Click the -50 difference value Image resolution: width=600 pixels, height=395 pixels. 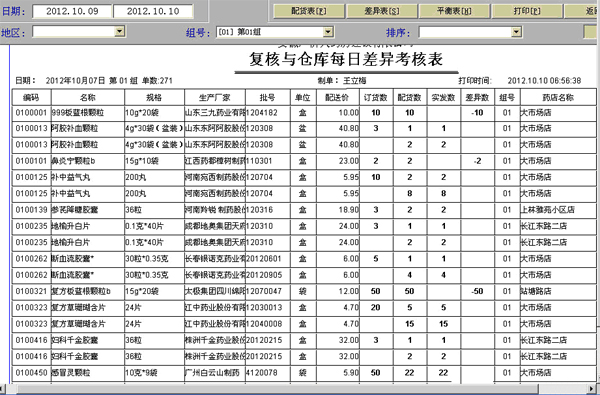click(x=477, y=291)
